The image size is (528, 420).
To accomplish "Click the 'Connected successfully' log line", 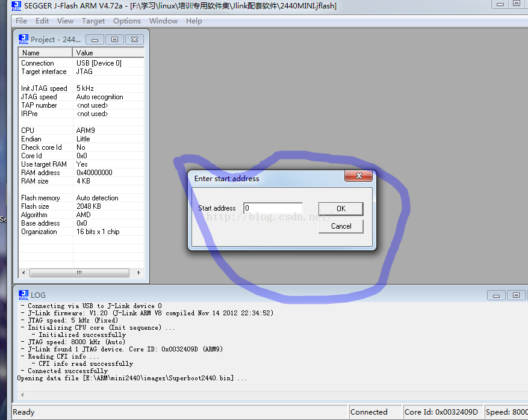I will click(64, 371).
